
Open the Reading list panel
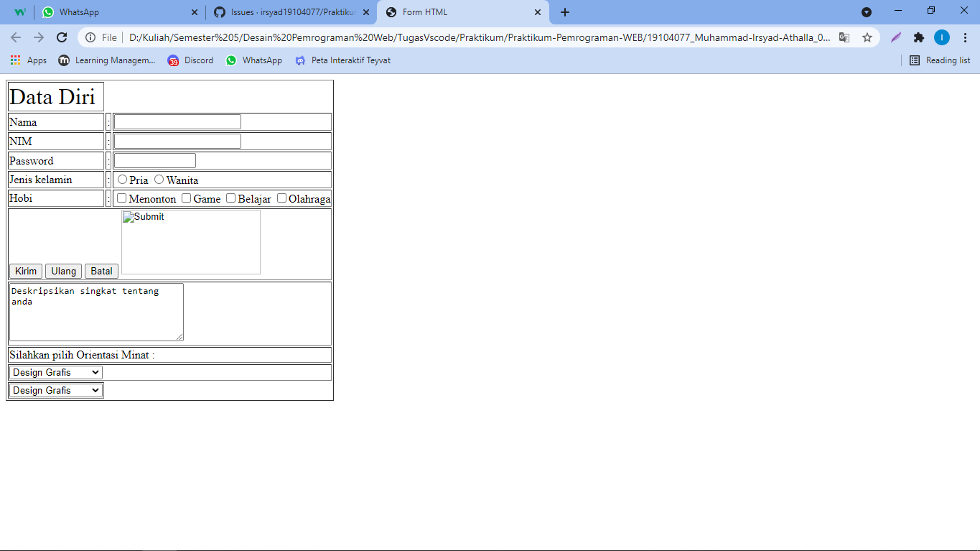[x=940, y=60]
